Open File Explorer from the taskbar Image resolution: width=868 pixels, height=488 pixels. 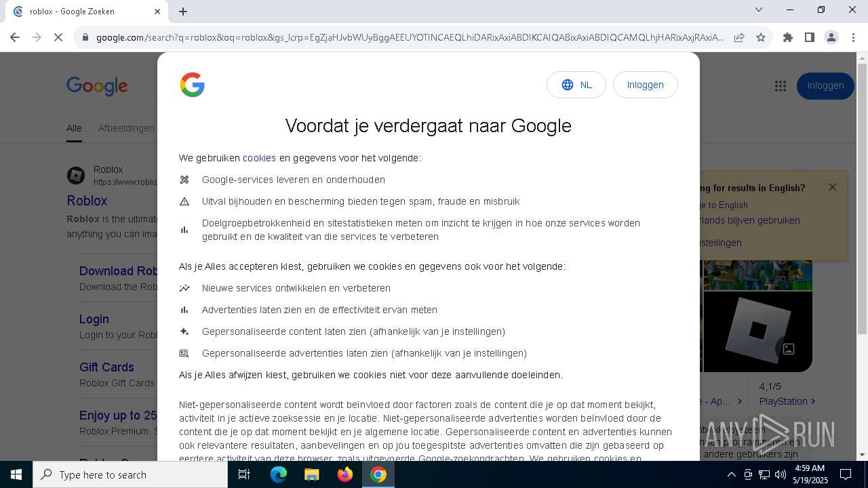pyautogui.click(x=312, y=474)
